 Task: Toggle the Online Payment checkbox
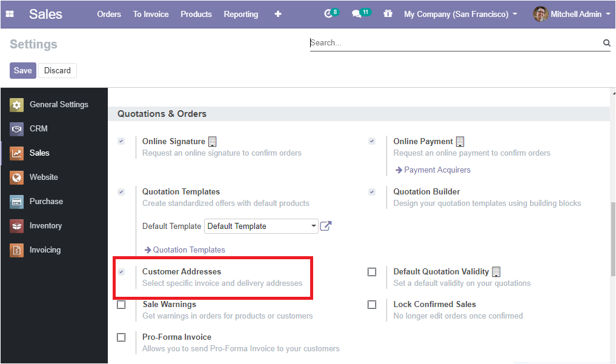click(x=372, y=141)
